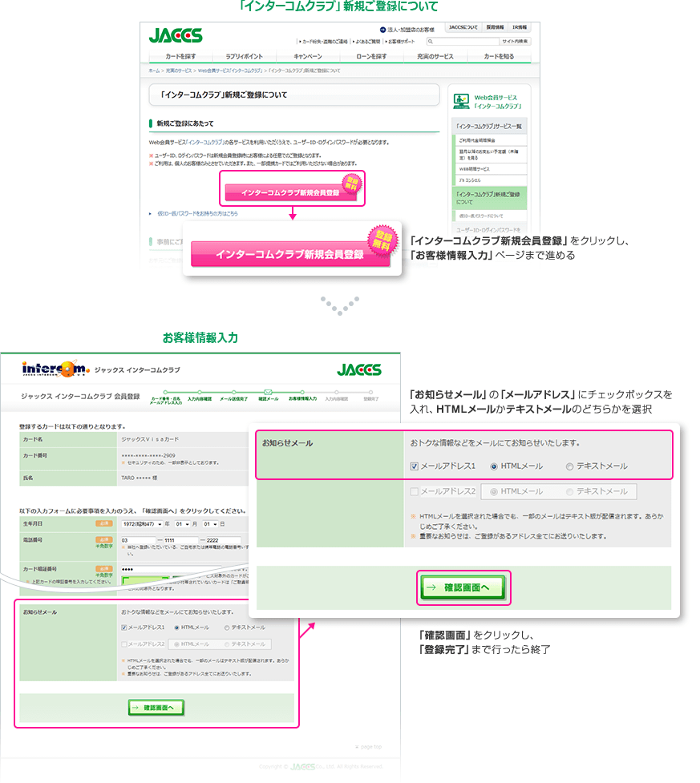The image size is (700, 783).
Task: Click the ジャックスVisaカード card name value
Action: click(x=150, y=439)
